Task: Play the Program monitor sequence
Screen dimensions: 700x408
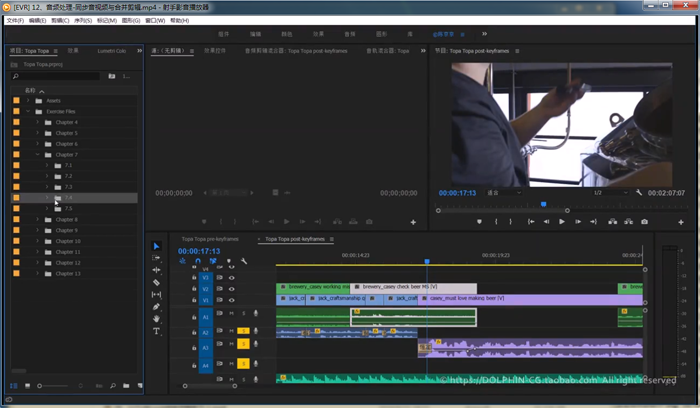Action: (562, 221)
